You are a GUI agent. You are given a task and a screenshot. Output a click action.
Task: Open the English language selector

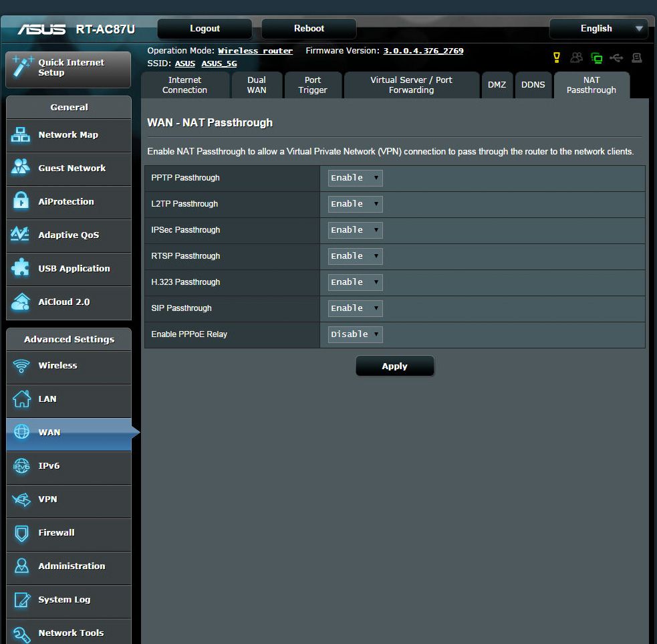[598, 29]
